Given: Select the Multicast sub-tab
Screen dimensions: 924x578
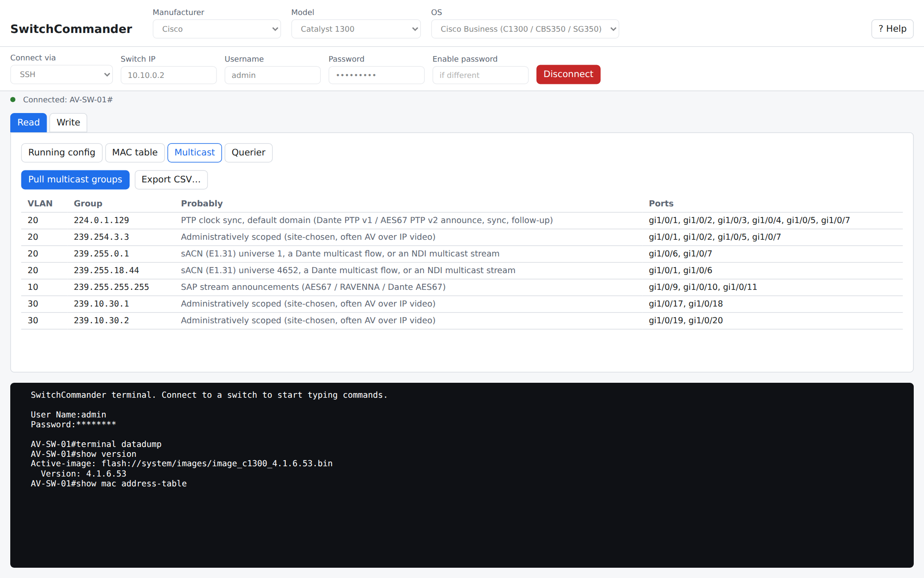Looking at the screenshot, I should point(195,152).
